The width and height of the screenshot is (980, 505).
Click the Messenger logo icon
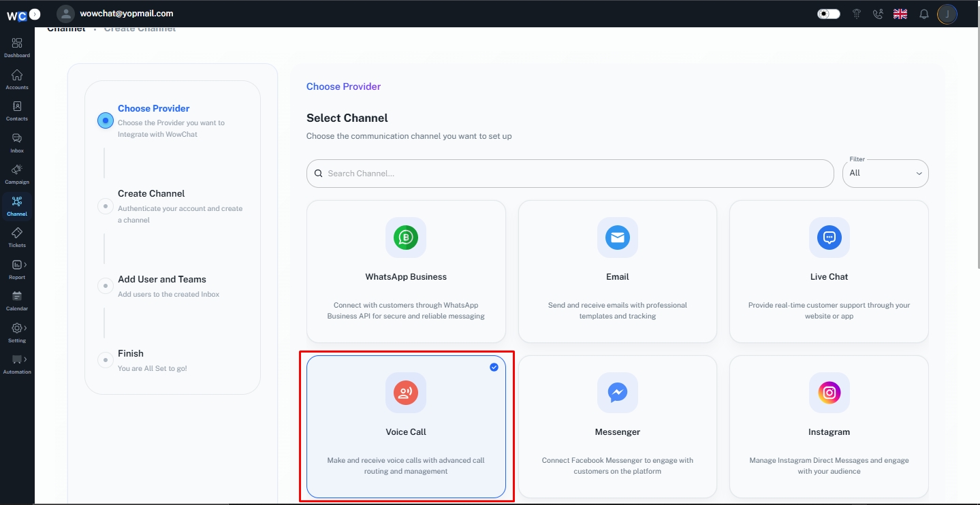(618, 393)
